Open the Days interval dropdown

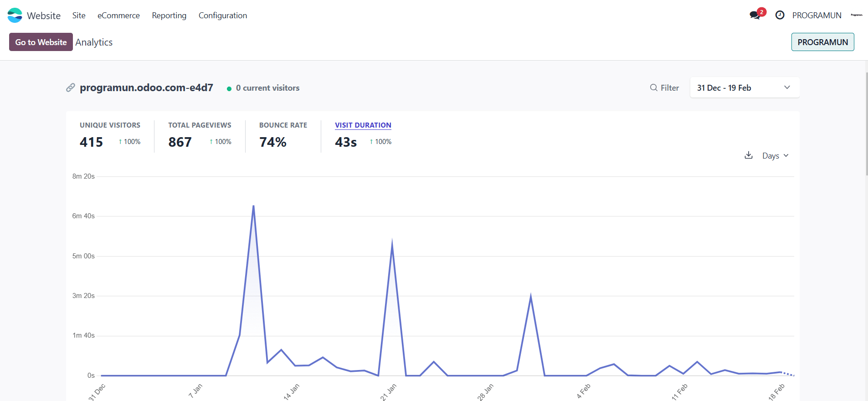coord(775,156)
